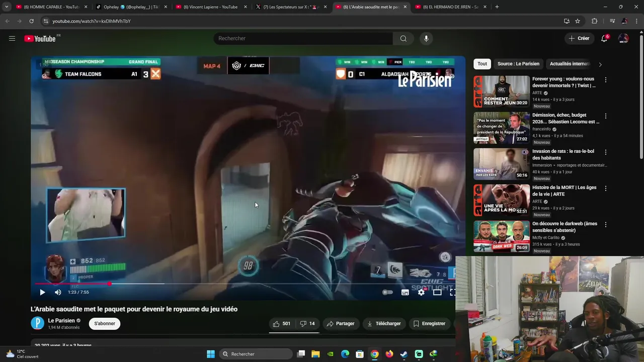644x362 pixels.
Task: Open the Histoire de la MORT title
Action: pyautogui.click(x=564, y=191)
